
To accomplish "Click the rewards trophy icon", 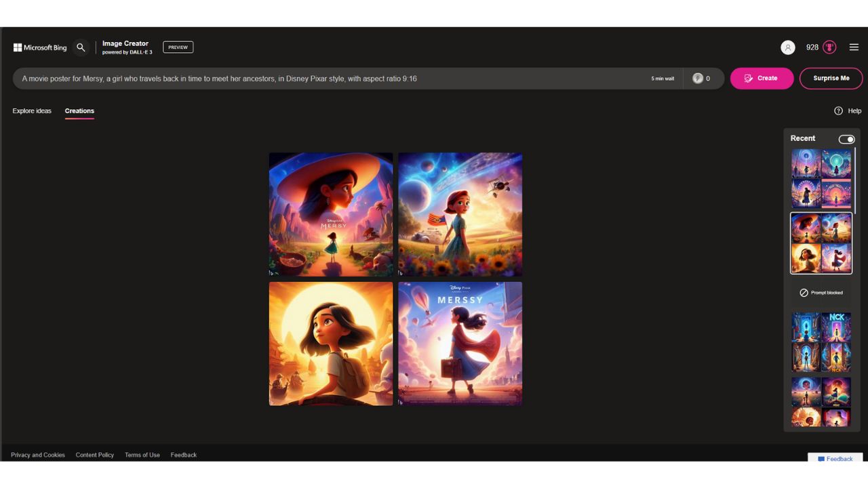I will click(829, 47).
